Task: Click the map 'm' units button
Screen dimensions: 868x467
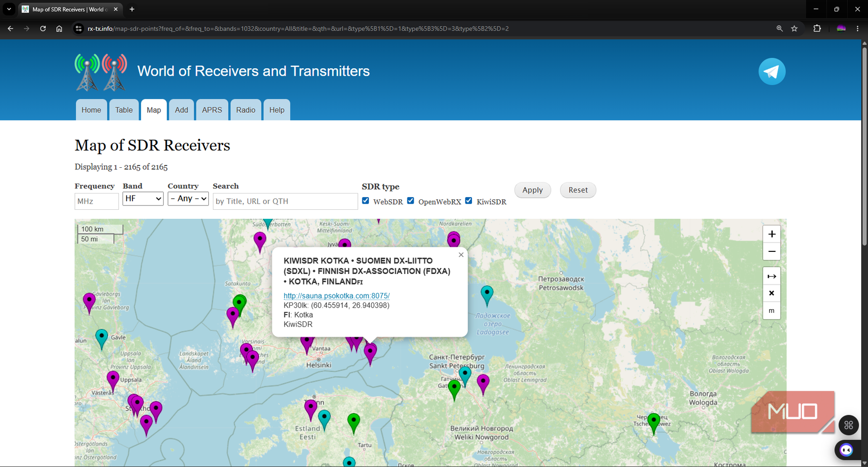Action: tap(772, 311)
